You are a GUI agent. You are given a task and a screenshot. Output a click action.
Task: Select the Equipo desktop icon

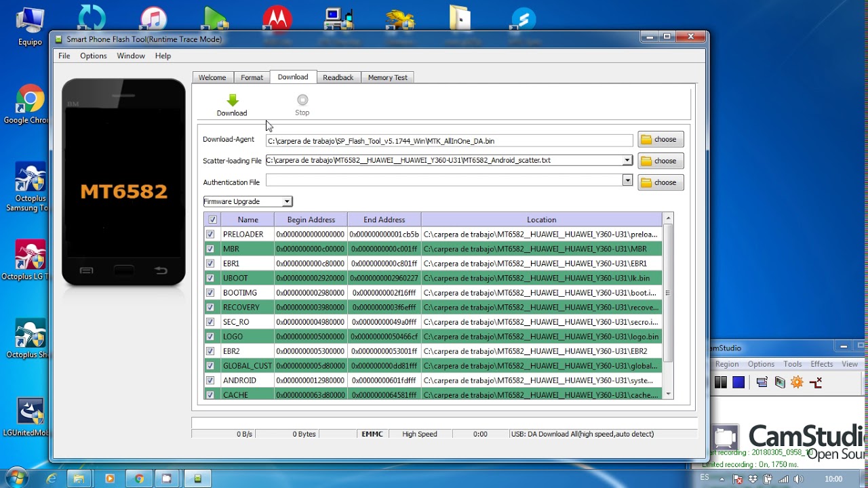pos(30,27)
